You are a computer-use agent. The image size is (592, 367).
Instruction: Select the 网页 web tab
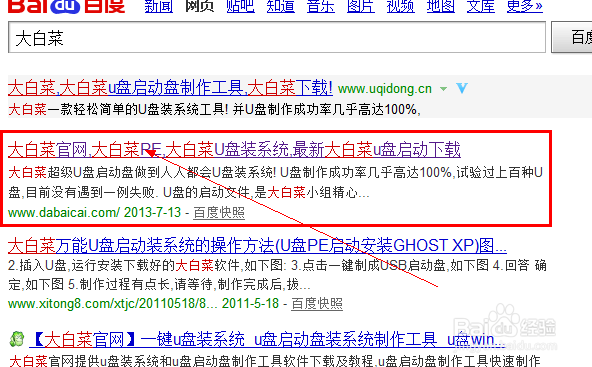[x=199, y=6]
